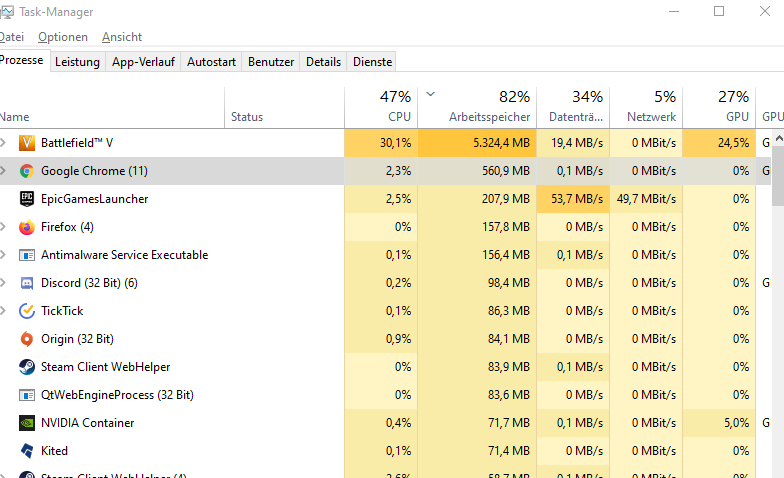Click the QtWebEngineProcess icon
This screenshot has width=784, height=478.
[26, 395]
